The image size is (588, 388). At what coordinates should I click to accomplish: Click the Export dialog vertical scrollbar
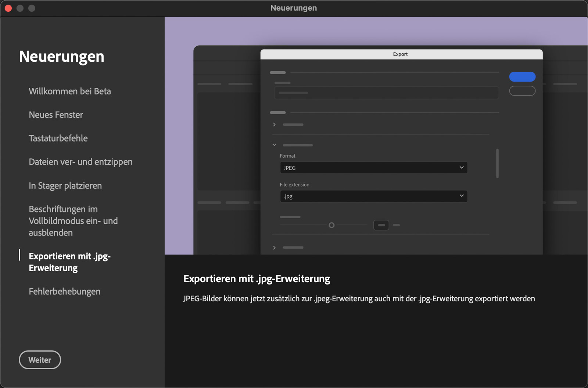(x=497, y=163)
